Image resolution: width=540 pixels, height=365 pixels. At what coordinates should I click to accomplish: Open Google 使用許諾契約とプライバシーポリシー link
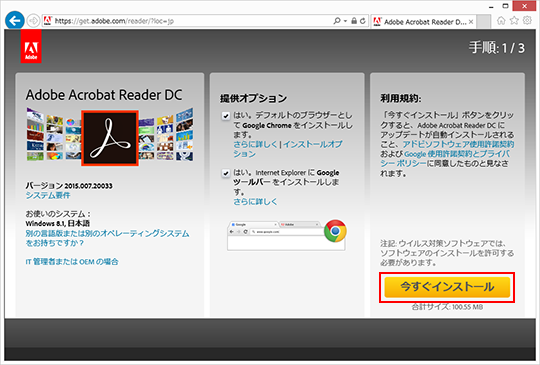[x=445, y=159]
